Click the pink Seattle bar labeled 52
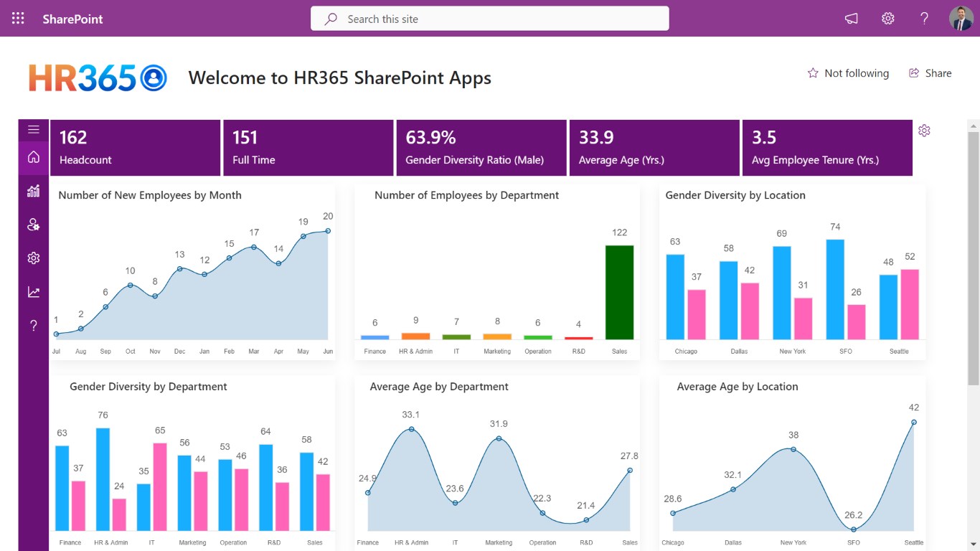980x551 pixels. 910,305
